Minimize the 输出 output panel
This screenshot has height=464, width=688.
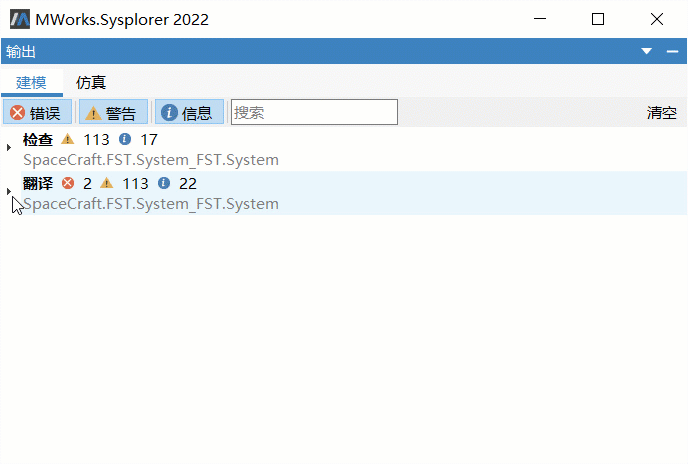(x=673, y=51)
